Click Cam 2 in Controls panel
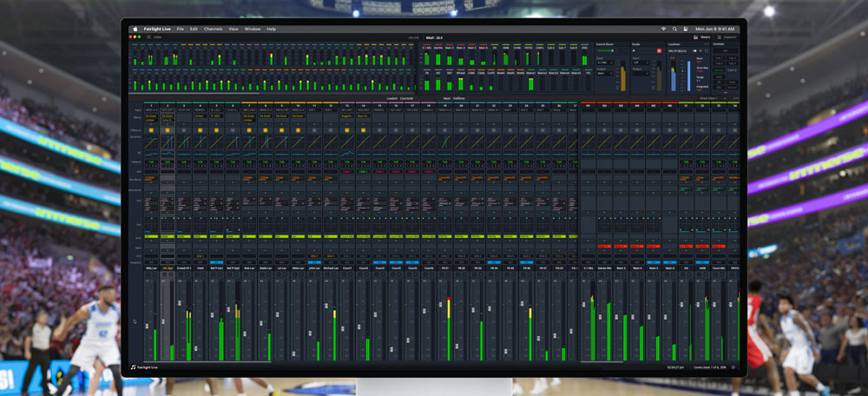This screenshot has height=396, width=868. [x=732, y=69]
